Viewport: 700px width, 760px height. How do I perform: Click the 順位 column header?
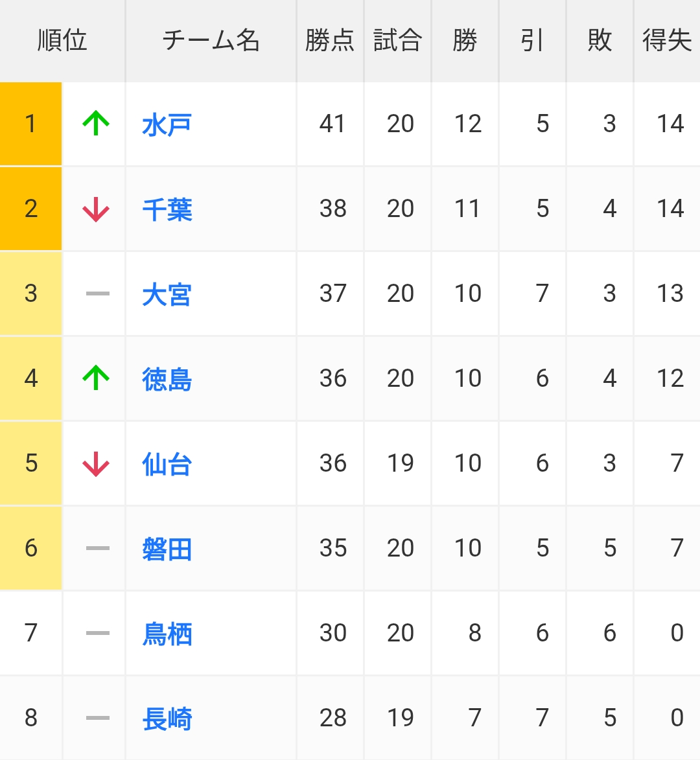click(x=62, y=40)
